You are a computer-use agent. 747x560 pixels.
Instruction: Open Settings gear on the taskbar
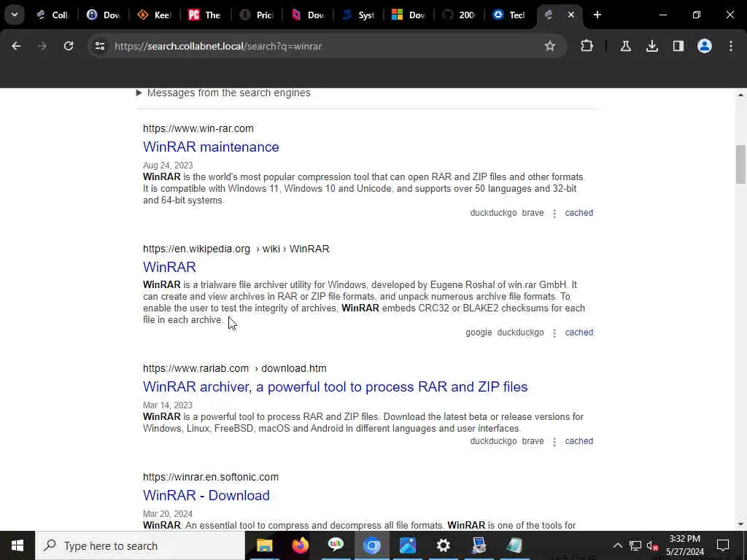coord(444,545)
